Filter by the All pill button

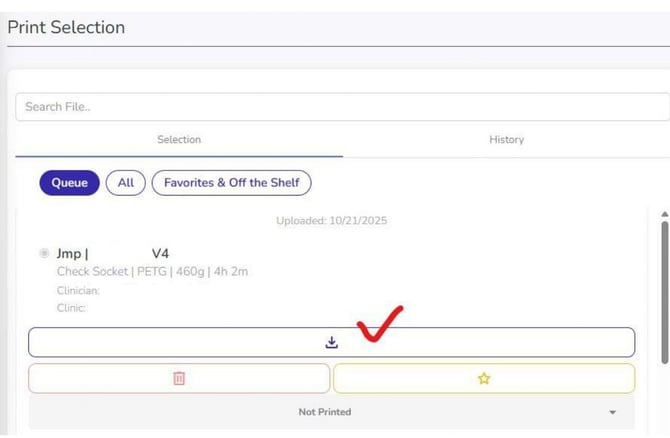pos(126,183)
